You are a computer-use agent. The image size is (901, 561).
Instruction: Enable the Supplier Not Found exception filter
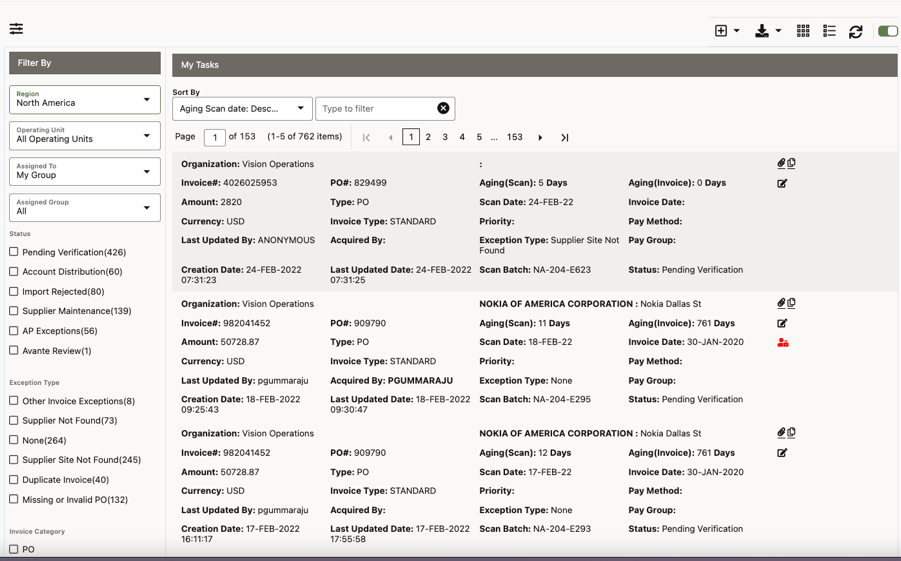coord(14,421)
